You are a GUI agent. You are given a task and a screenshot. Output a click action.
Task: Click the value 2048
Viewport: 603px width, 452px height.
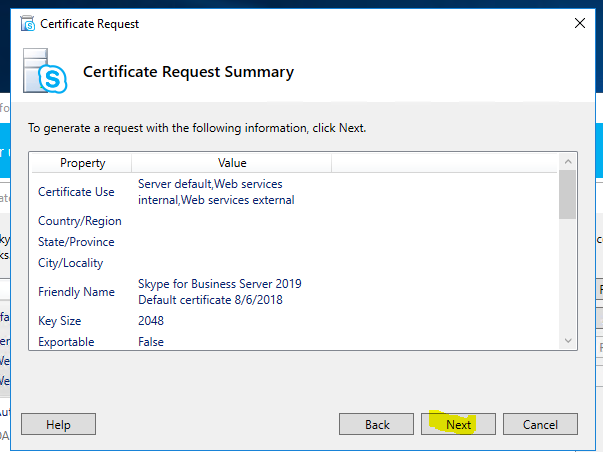coord(151,320)
